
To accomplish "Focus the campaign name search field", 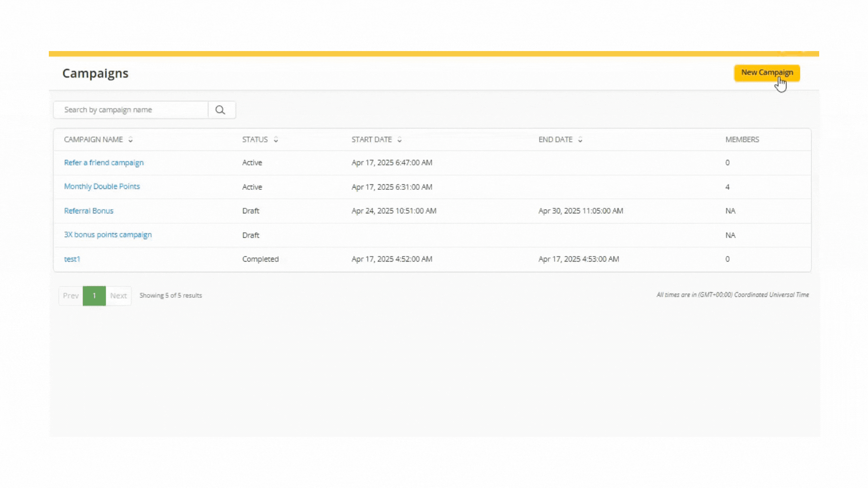I will pos(131,110).
